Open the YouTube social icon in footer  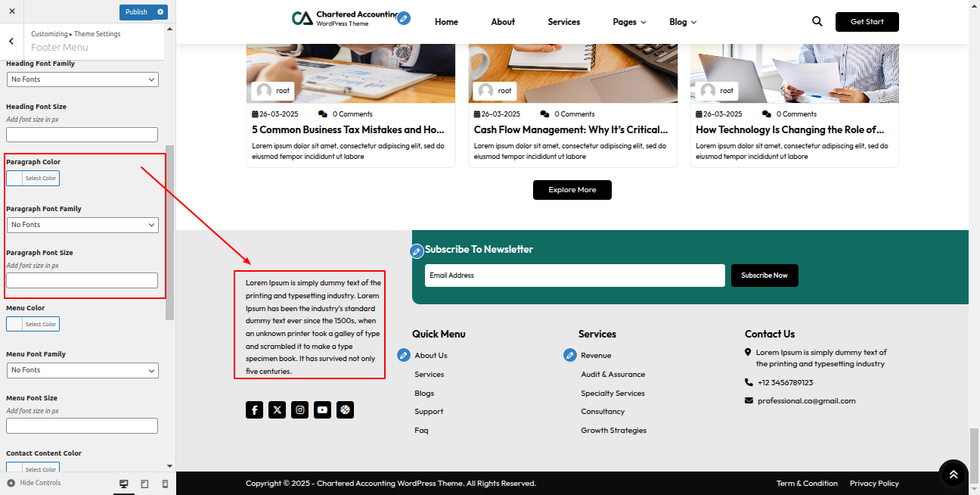click(x=323, y=410)
